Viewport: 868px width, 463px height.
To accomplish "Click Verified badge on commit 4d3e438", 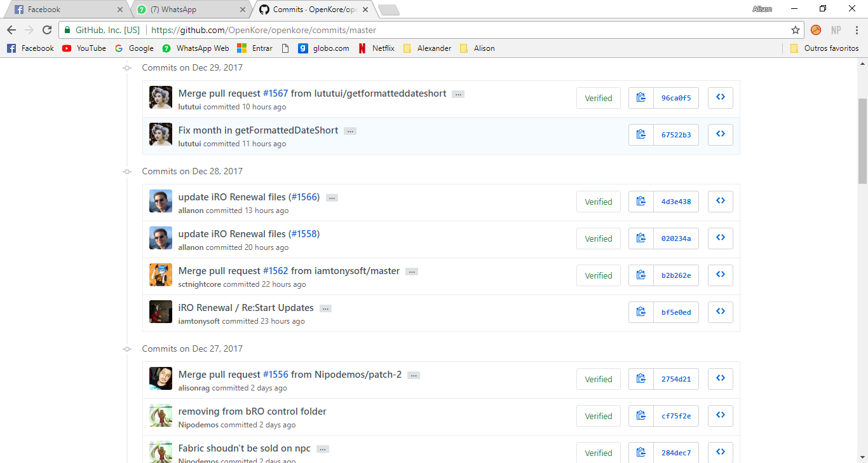I will (x=599, y=202).
